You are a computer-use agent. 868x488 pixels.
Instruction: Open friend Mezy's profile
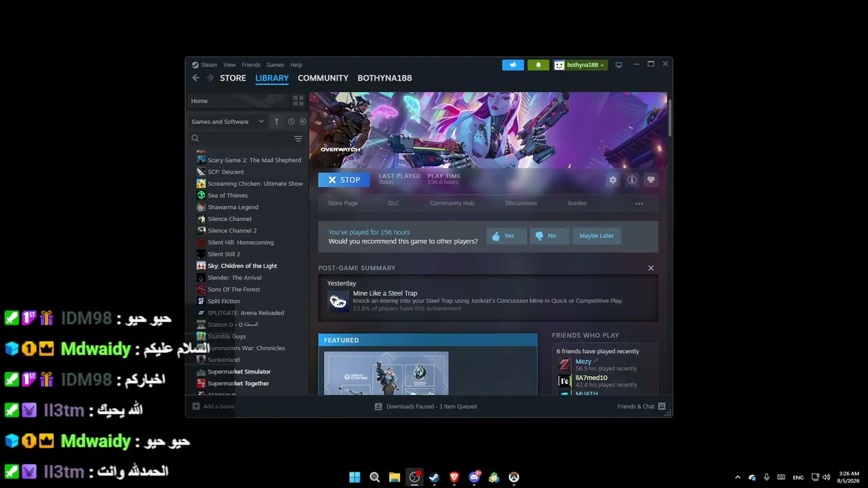583,362
